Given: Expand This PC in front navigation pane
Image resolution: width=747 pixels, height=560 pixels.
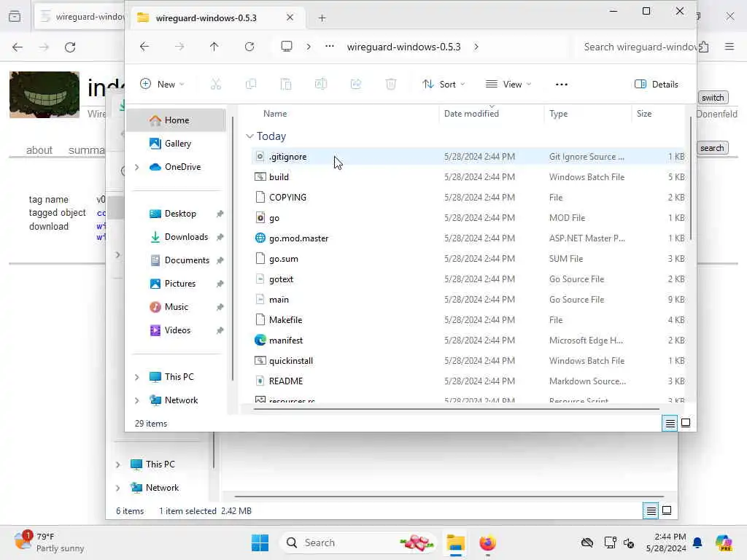Looking at the screenshot, I should (x=136, y=377).
